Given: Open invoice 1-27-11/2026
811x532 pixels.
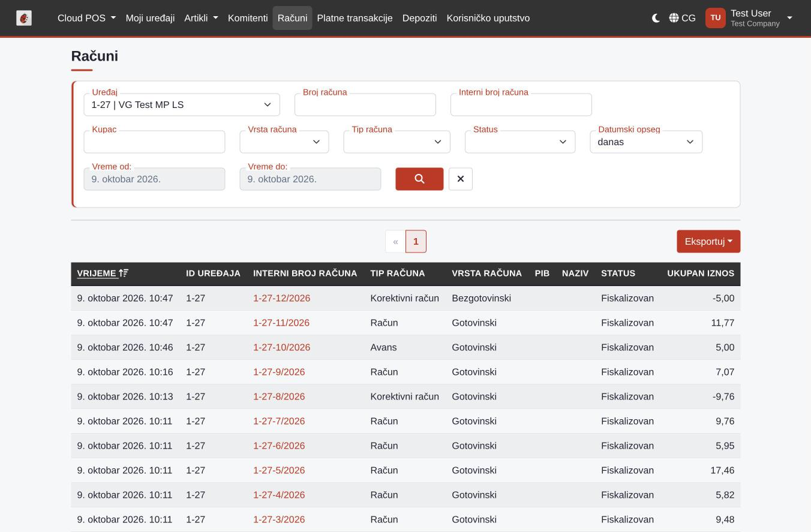Looking at the screenshot, I should (x=281, y=323).
